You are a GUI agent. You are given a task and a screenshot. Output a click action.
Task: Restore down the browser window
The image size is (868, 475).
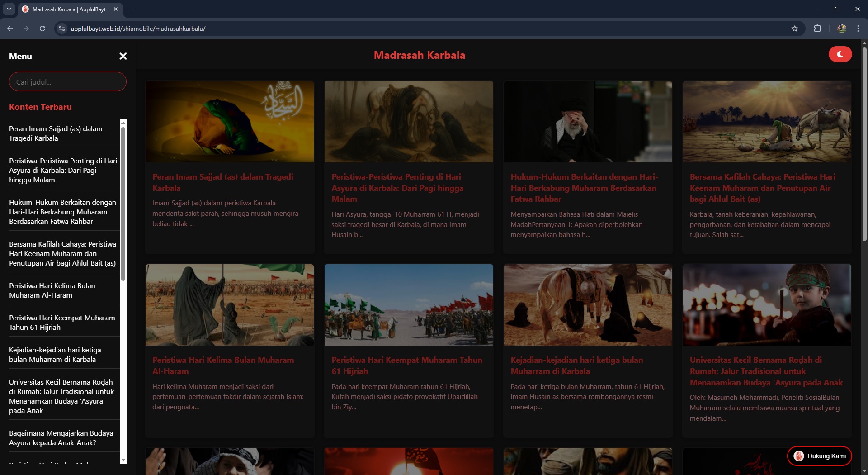pos(837,9)
